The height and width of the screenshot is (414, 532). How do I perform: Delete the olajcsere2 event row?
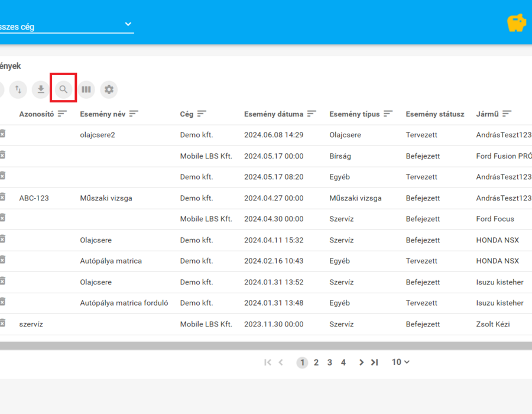(x=2, y=134)
